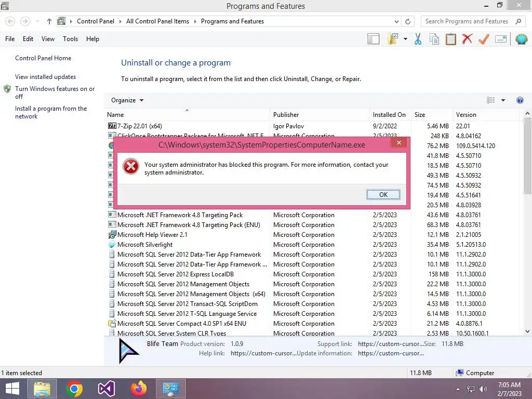Click Control Panel in the address breadcrumb
The image size is (532, 399).
pos(96,21)
